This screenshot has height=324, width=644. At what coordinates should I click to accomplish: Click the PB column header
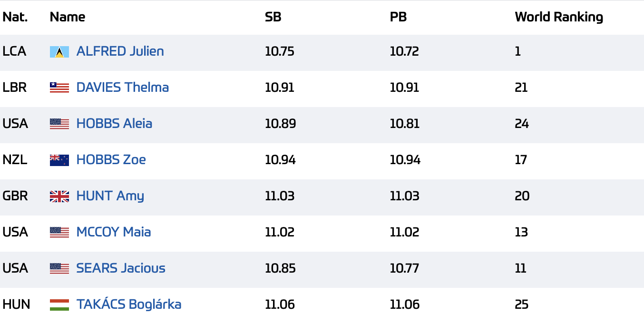pyautogui.click(x=398, y=17)
